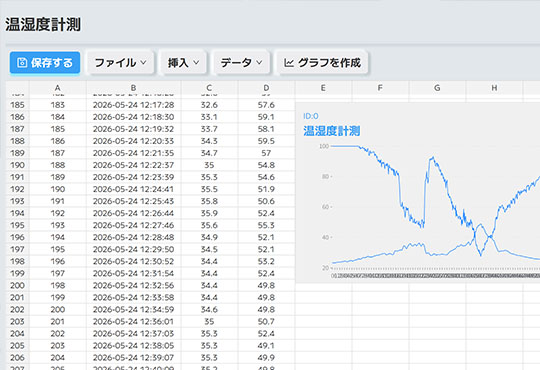Click humidity cell 55.3
540x370 pixels.
point(266,225)
